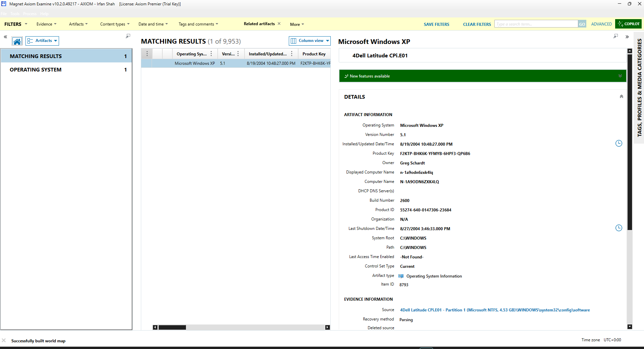Click Operating System Information artifact type
This screenshot has width=644, height=349.
pos(434,276)
